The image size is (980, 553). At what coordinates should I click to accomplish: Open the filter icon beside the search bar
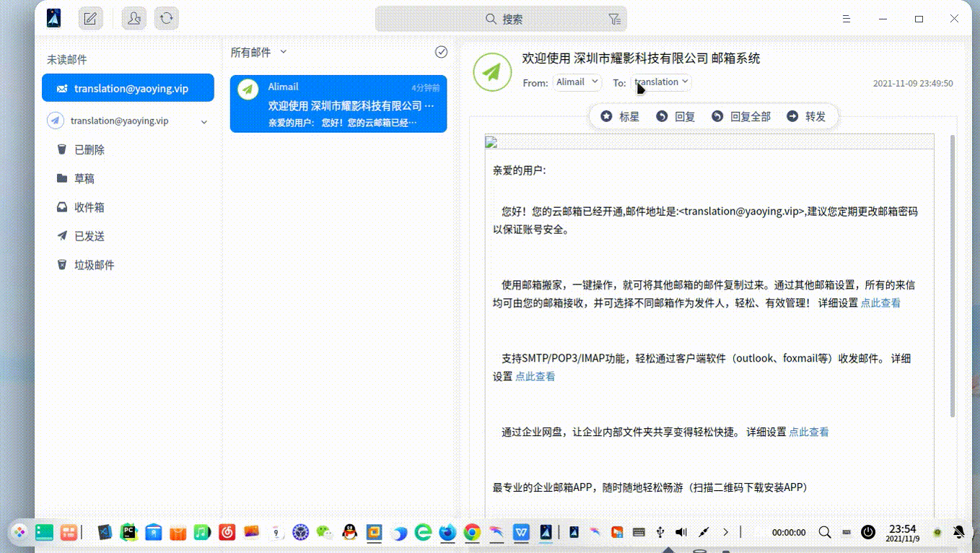click(614, 19)
